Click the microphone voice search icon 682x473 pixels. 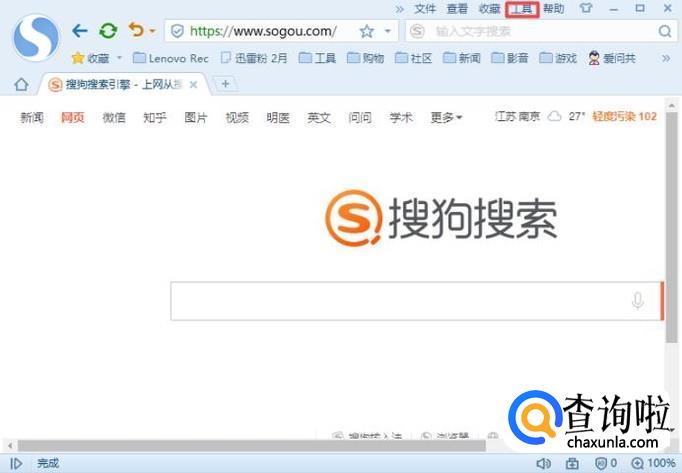(638, 301)
